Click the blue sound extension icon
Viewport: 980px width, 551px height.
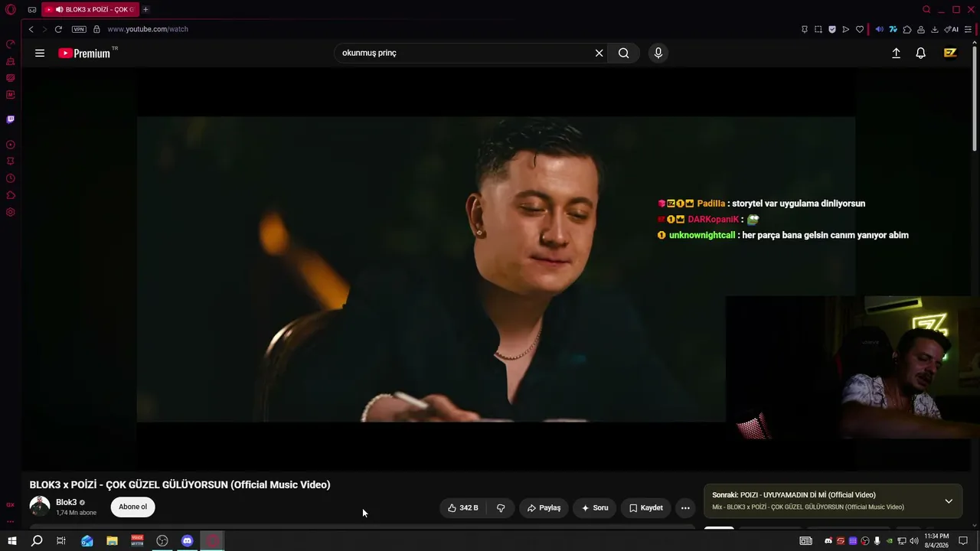880,29
